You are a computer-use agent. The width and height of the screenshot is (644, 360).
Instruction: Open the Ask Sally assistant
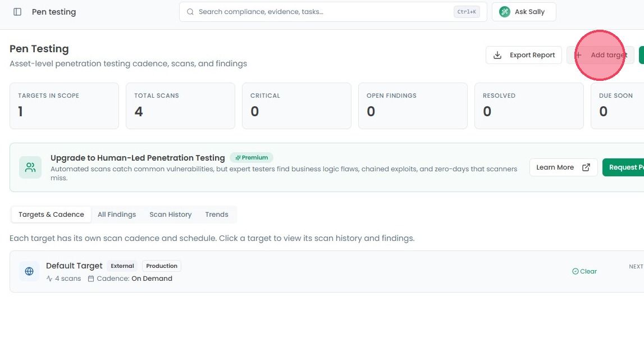tap(524, 12)
